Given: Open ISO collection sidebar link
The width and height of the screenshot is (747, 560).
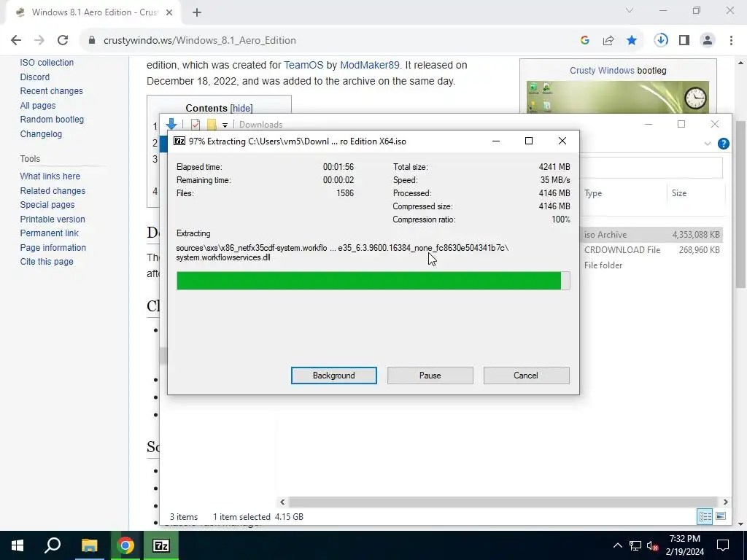Looking at the screenshot, I should point(47,63).
